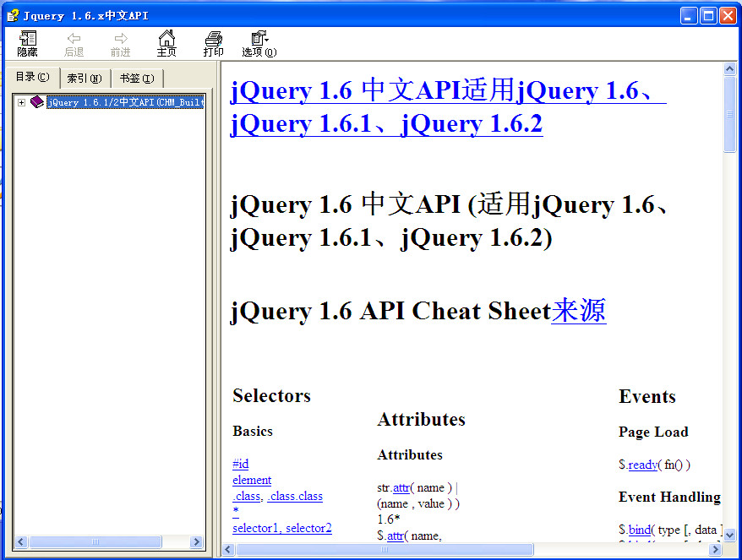Image resolution: width=742 pixels, height=560 pixels.
Task: Expand the jQuery 1.6.1/2中文API tree node
Action: [x=21, y=102]
